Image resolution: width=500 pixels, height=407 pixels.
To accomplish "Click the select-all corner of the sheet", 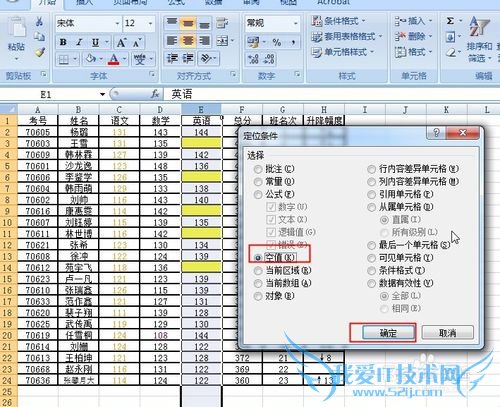I will pyautogui.click(x=9, y=109).
